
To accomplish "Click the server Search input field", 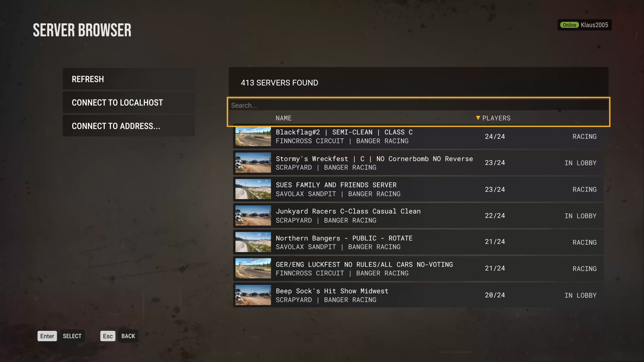I will point(418,105).
